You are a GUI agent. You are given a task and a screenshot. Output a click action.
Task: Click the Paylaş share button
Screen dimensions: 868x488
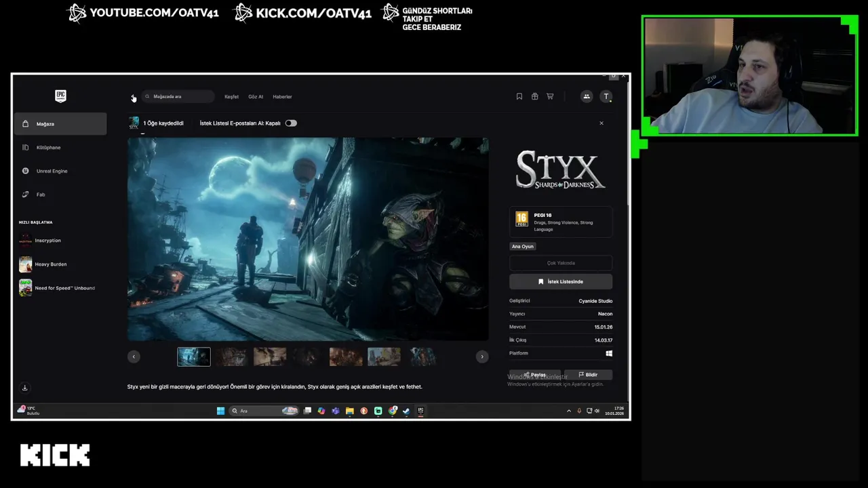coord(534,375)
